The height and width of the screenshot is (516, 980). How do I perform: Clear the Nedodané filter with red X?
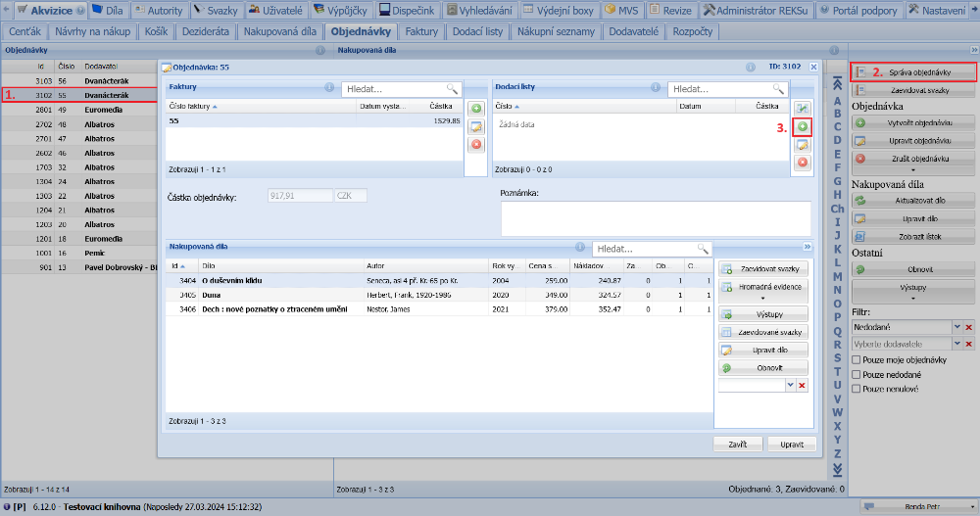(x=969, y=327)
